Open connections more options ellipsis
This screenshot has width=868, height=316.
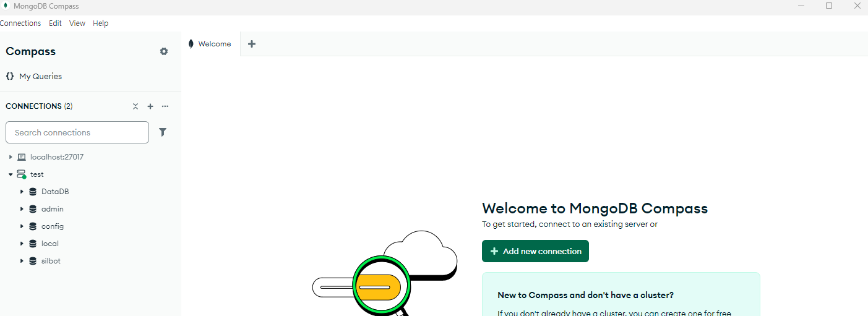coord(165,106)
